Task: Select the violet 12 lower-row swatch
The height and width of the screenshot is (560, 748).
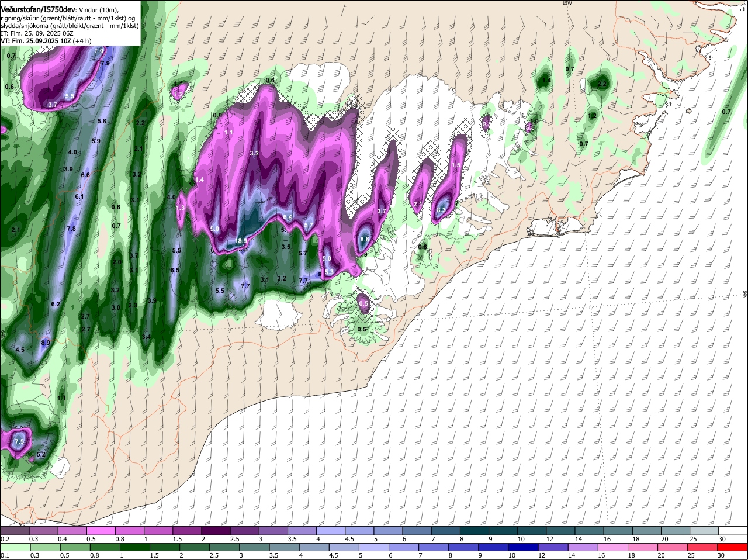Action: click(553, 547)
